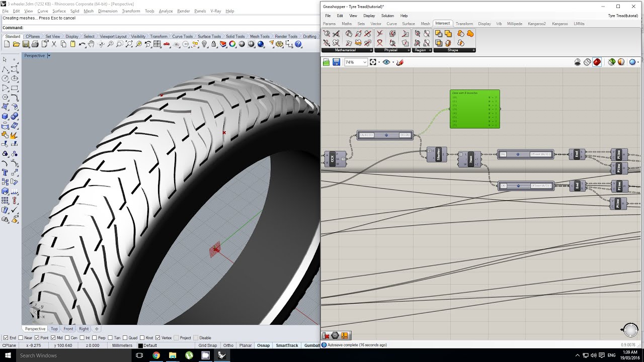This screenshot has height=362, width=644.
Task: Click the blue render sphere icon
Action: (261, 44)
